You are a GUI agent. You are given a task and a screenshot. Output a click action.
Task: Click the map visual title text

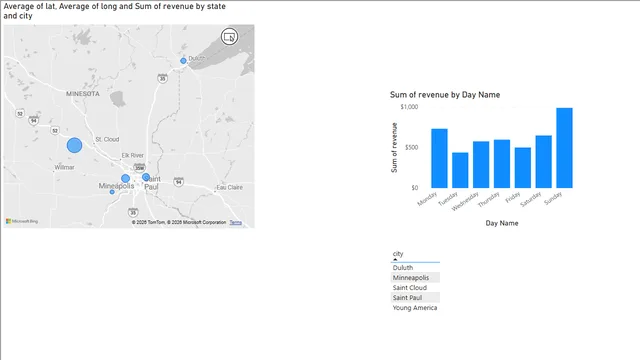click(114, 11)
